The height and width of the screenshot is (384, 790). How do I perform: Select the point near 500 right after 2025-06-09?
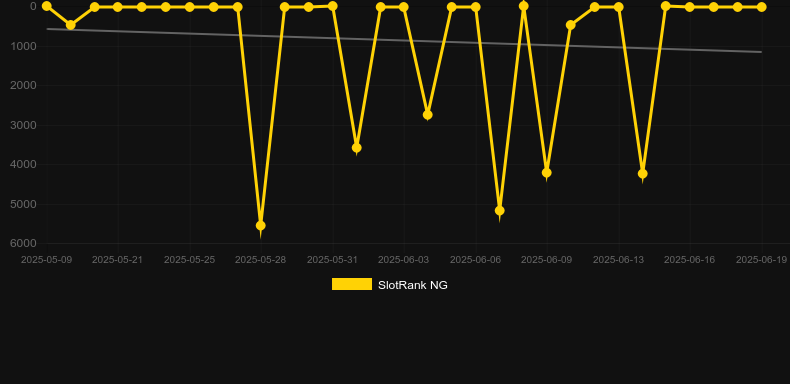coord(571,25)
